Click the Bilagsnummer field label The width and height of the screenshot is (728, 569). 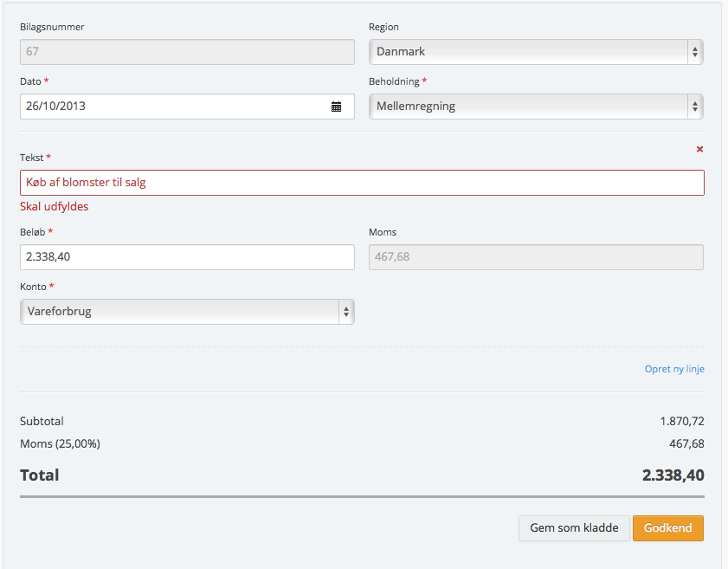point(52,27)
